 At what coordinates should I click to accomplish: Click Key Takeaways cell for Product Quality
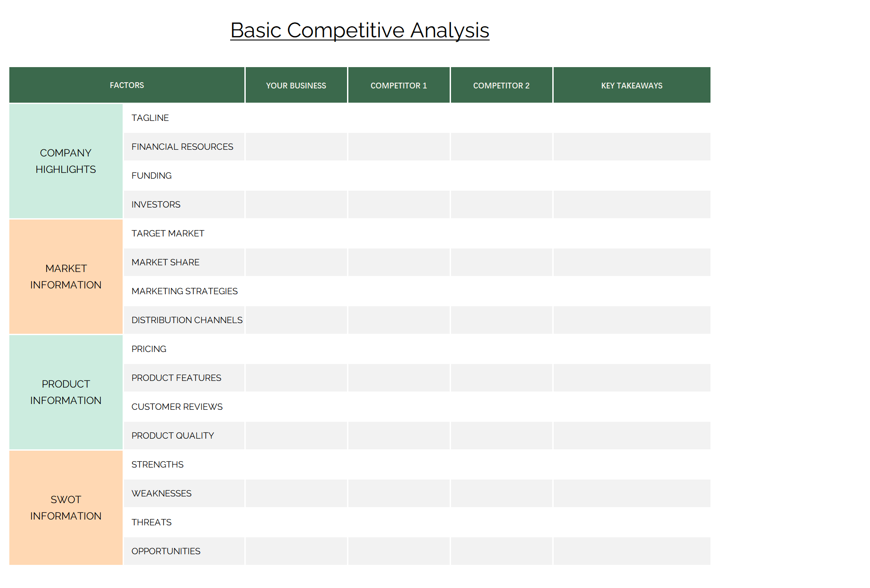point(632,436)
